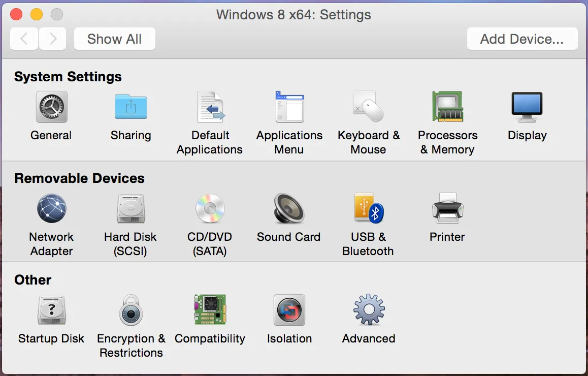Open the CD/DVD (SATA) settings
The image size is (588, 376).
(210, 208)
